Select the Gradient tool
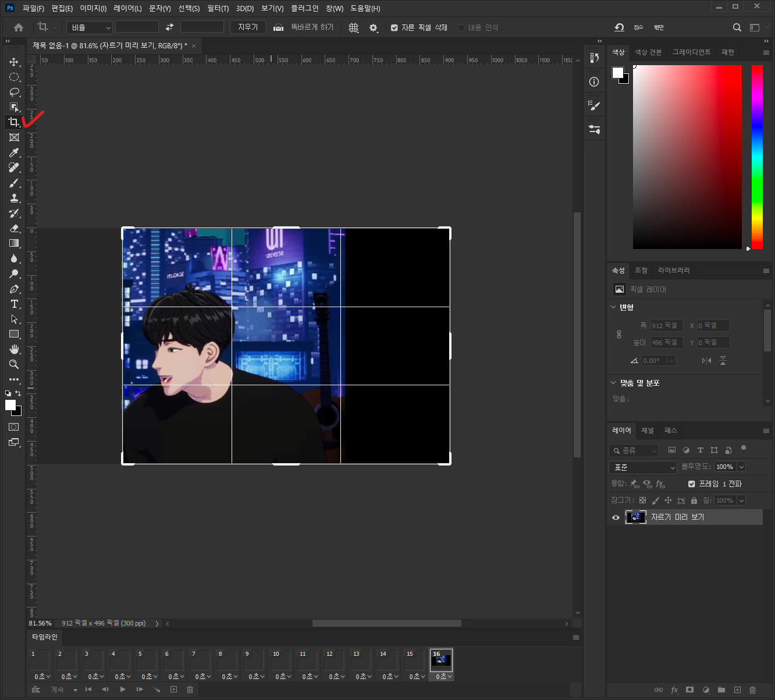This screenshot has width=775, height=700. coord(14,243)
